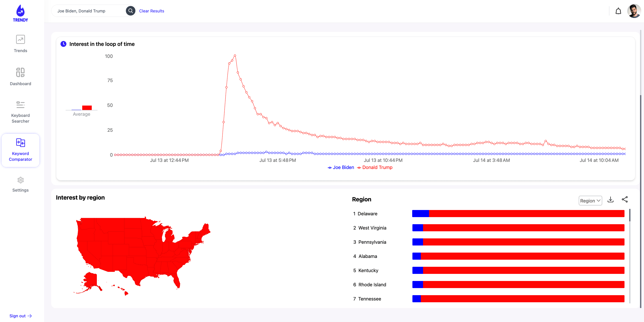Download the region data
Screen dimensions: 644x322
pyautogui.click(x=611, y=199)
